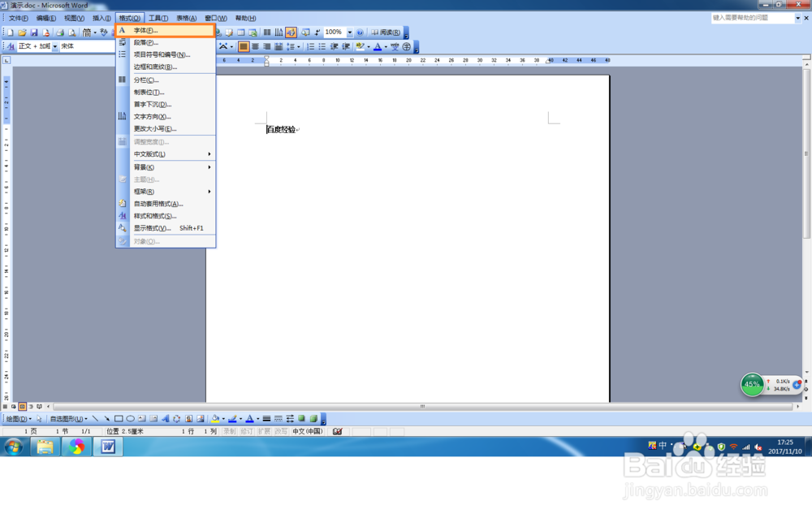Choose 分栏(C)... menu entry
Screen dimensions: 812x518
pyautogui.click(x=165, y=80)
